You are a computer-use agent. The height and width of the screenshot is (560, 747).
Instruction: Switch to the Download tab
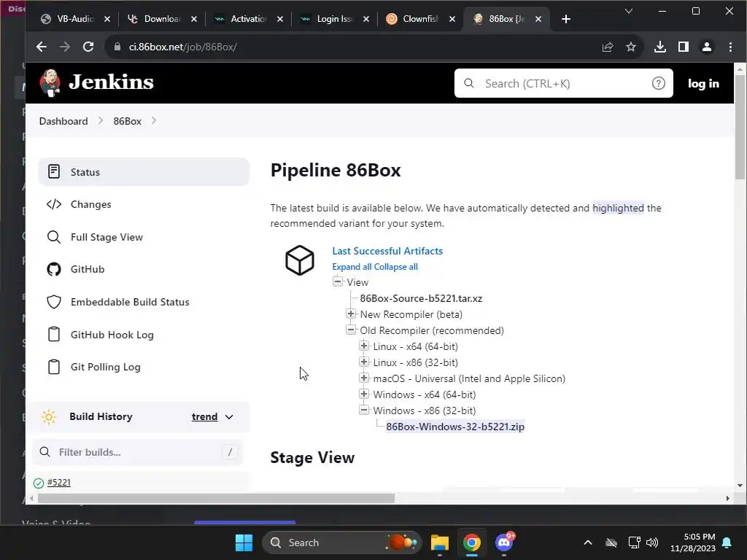162,18
